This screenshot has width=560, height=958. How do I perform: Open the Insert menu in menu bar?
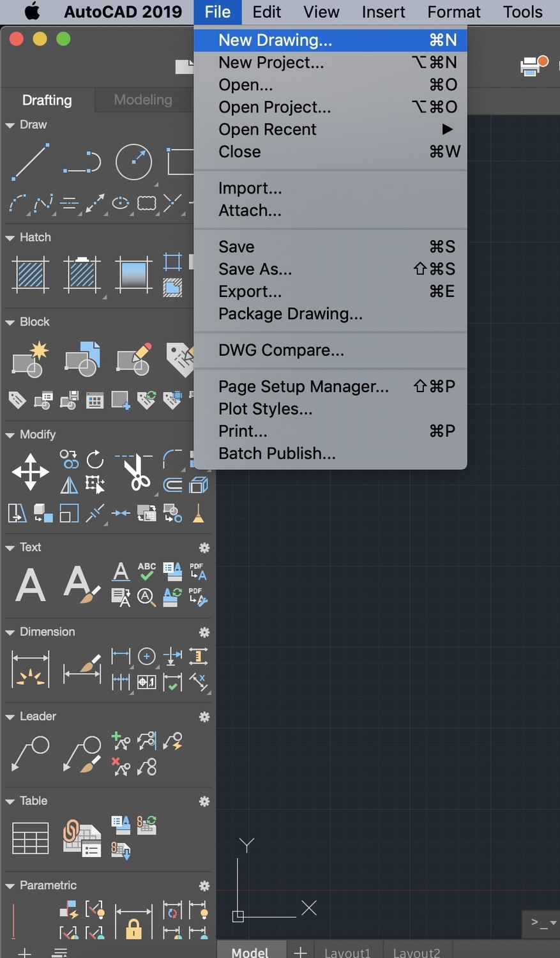click(384, 12)
